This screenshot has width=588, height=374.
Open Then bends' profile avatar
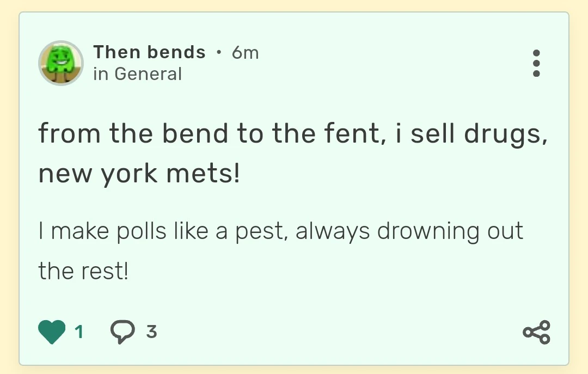point(61,63)
